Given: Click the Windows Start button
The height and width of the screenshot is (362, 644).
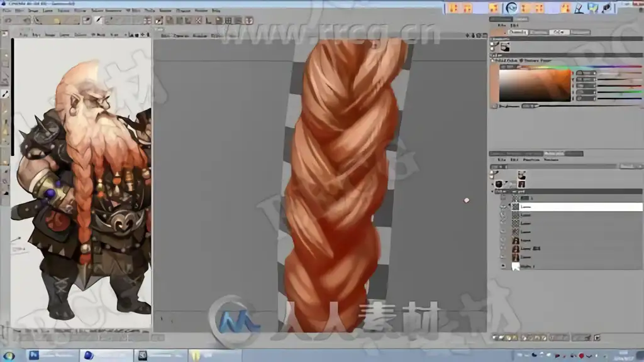Looking at the screenshot, I should click(x=9, y=356).
